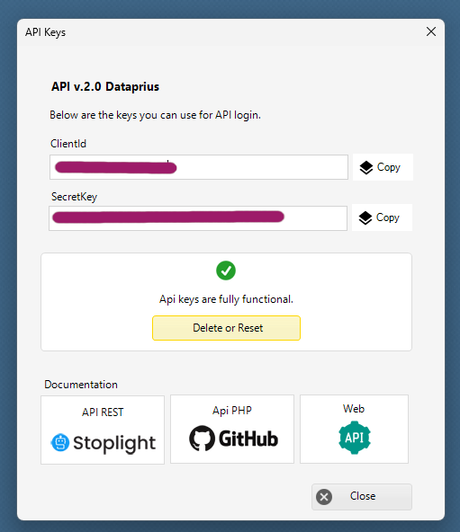
Task: Click the Stoplight wordmark text
Action: (114, 443)
